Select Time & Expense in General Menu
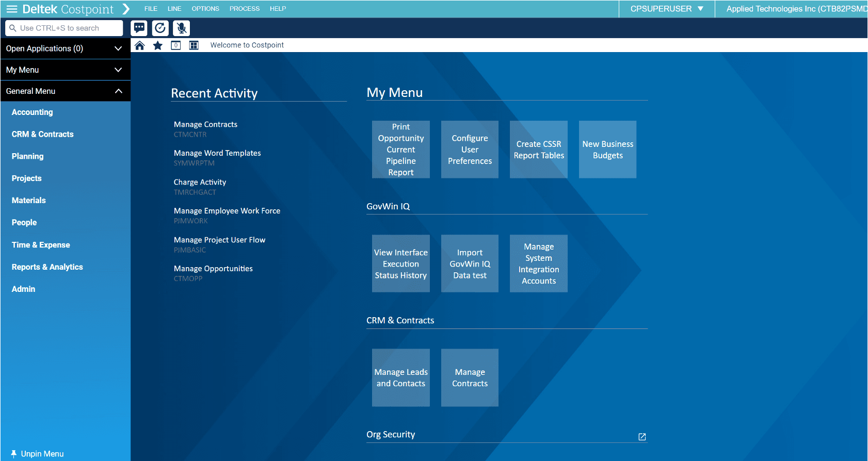This screenshot has height=461, width=868. [41, 245]
